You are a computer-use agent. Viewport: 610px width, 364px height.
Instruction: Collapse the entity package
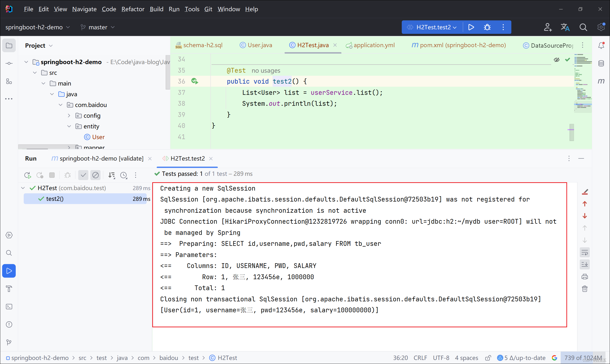(x=69, y=126)
